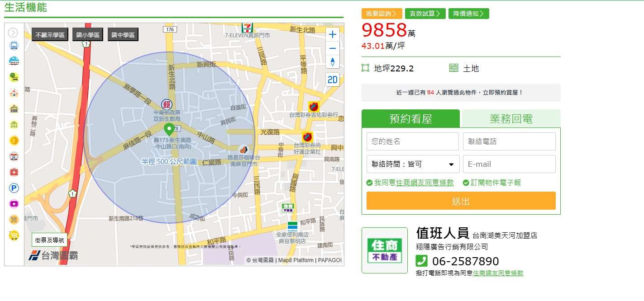Zoom in on the map
This screenshot has height=301, width=644.
[333, 35]
